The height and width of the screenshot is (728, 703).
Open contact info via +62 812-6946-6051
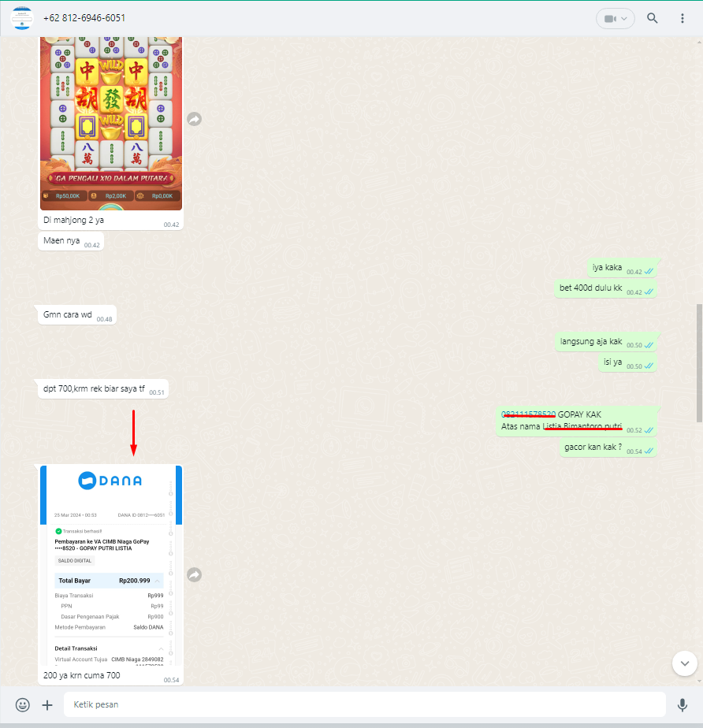(x=84, y=18)
